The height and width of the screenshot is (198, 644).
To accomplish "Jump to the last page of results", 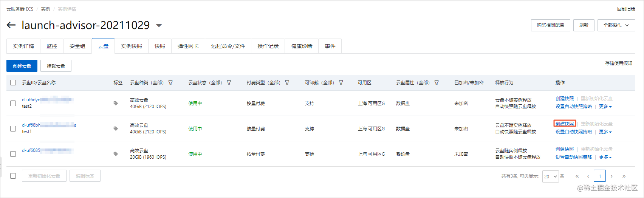I will pos(624,176).
